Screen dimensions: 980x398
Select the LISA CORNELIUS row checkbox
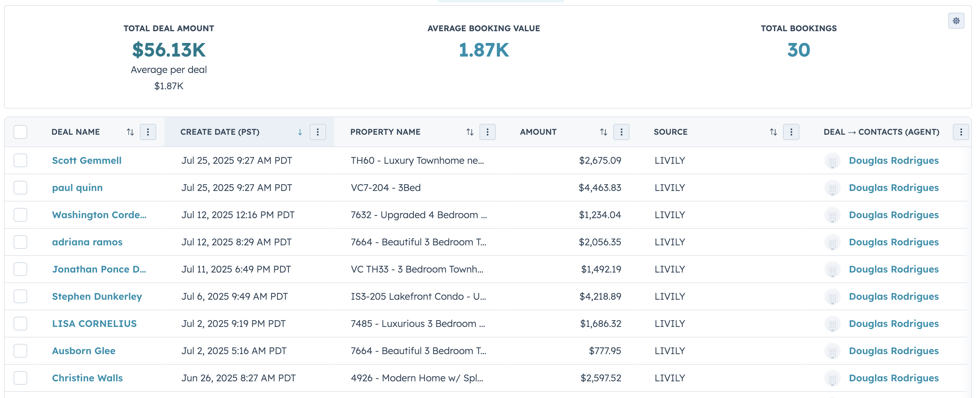pos(21,323)
